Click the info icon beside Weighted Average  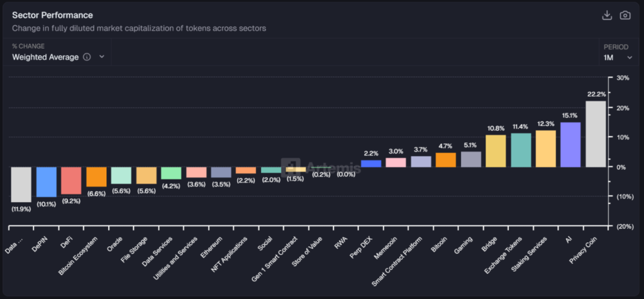click(87, 57)
